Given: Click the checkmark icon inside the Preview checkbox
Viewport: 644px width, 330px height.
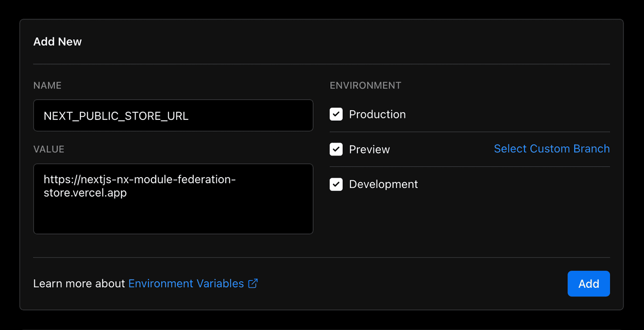Looking at the screenshot, I should click(x=336, y=149).
